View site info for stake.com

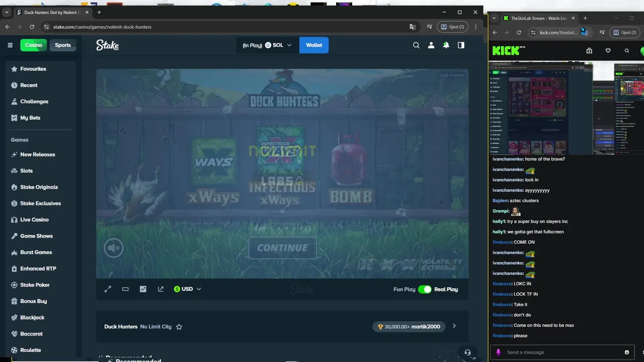47,27
